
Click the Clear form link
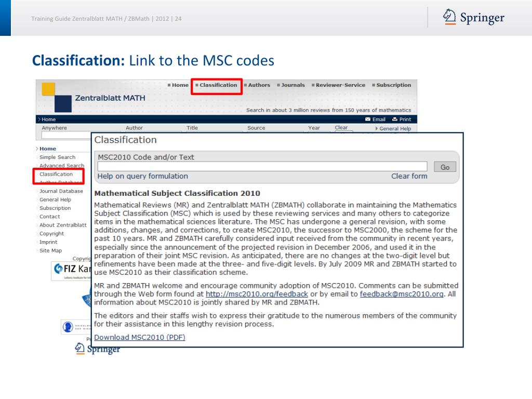pyautogui.click(x=409, y=176)
